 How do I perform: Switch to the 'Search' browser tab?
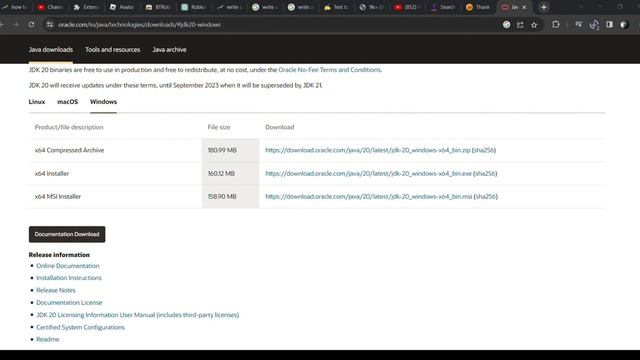point(443,7)
